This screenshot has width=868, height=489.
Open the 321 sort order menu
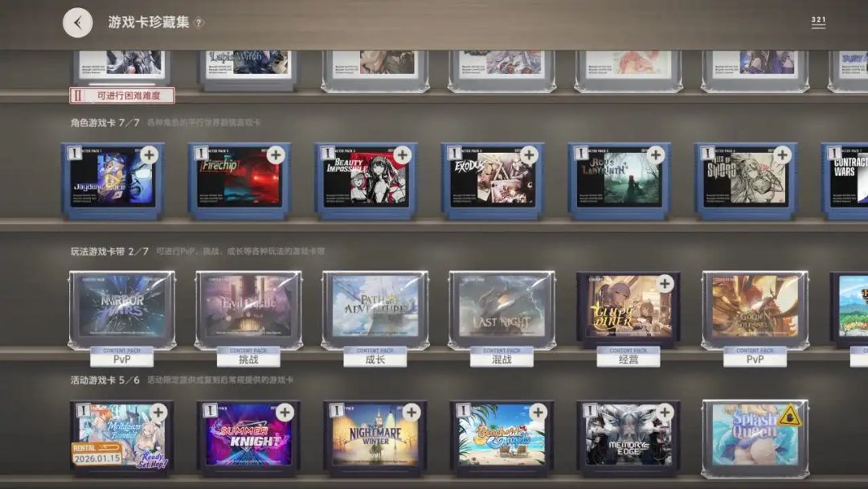(818, 23)
